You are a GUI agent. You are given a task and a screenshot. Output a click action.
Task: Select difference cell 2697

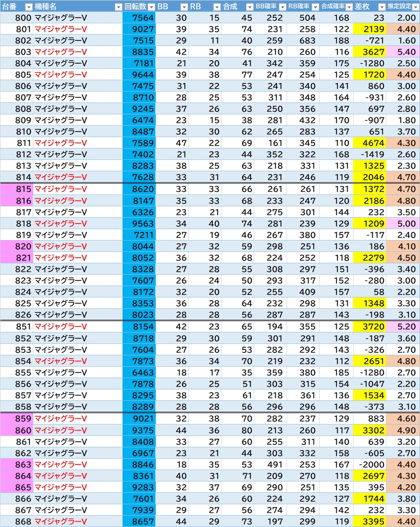(369, 476)
